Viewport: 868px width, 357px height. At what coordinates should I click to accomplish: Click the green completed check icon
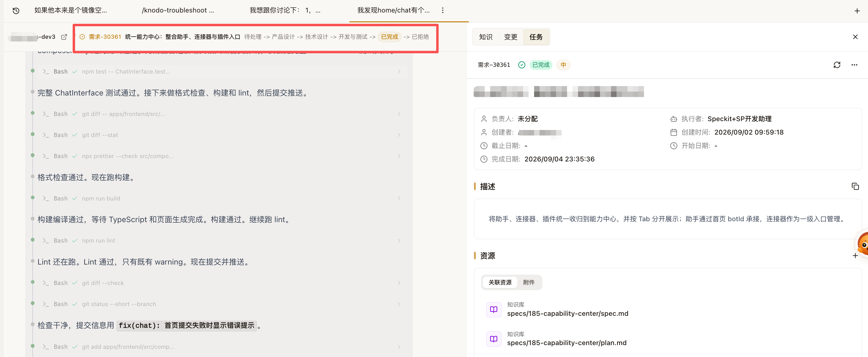coord(522,65)
